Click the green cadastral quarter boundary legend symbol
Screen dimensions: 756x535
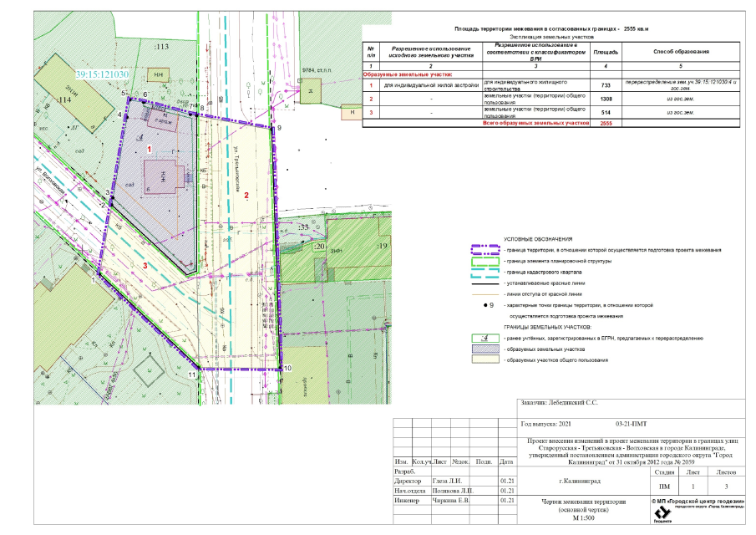click(485, 273)
